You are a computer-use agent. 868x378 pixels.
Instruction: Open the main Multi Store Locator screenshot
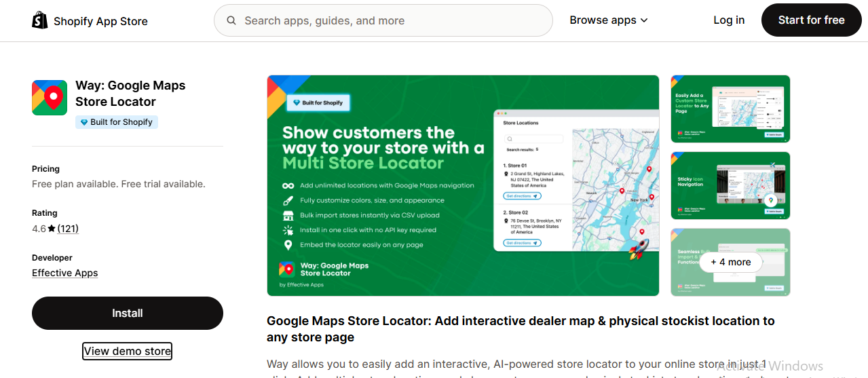[x=463, y=185]
